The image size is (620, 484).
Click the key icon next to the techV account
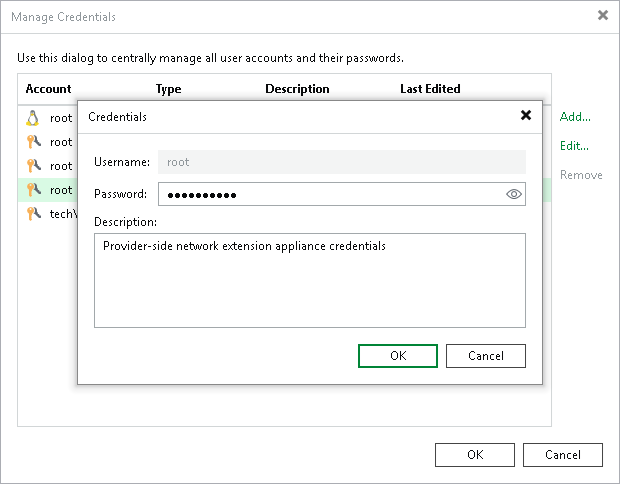[x=34, y=214]
